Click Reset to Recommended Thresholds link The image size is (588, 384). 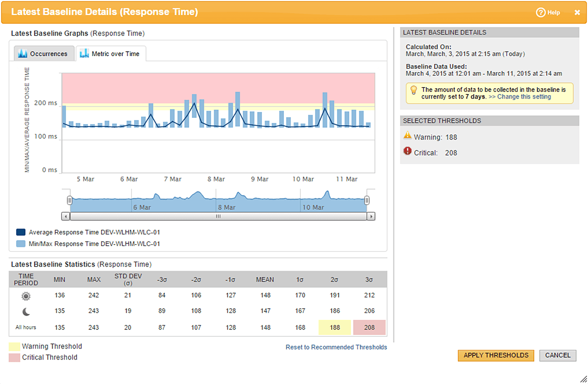click(x=336, y=347)
